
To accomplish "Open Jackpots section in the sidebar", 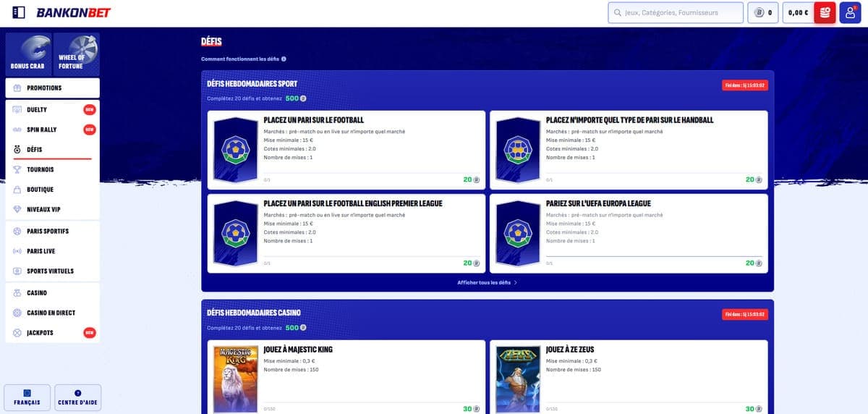I will [x=52, y=333].
